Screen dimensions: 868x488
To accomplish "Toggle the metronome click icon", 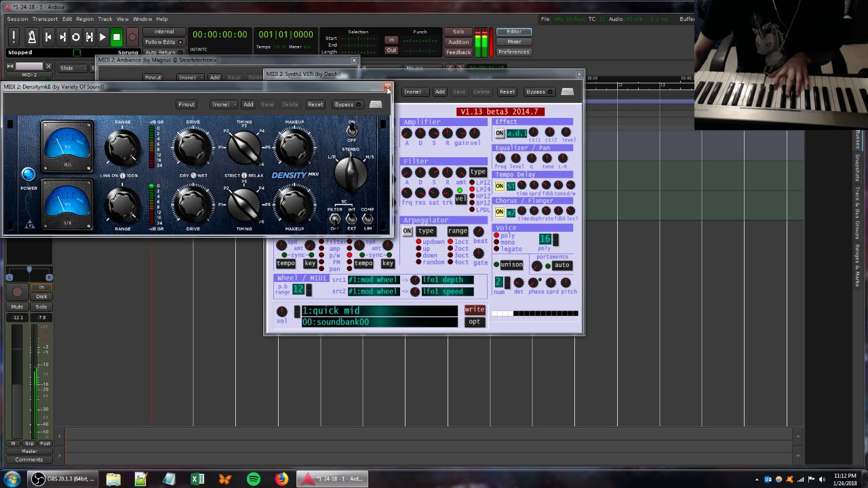I will point(31,37).
